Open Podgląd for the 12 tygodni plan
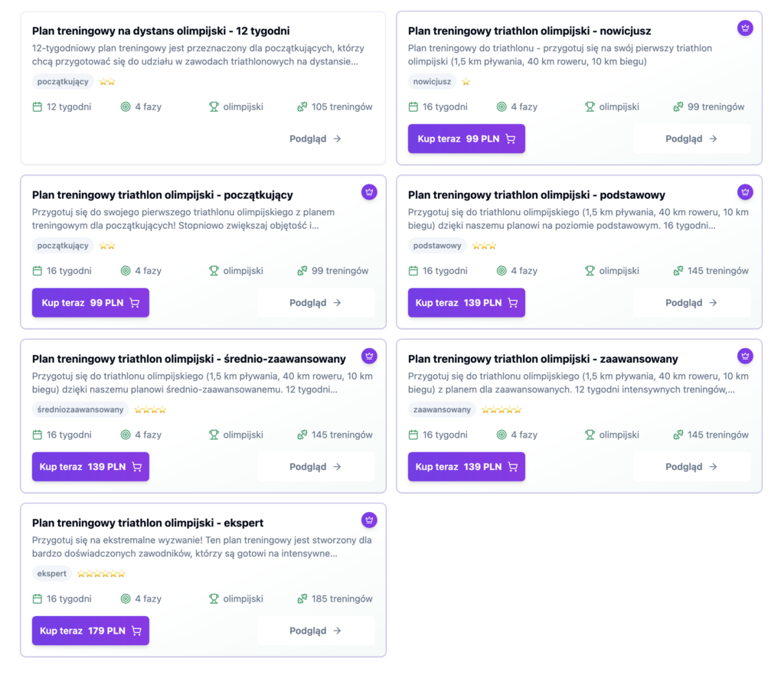The width and height of the screenshot is (784, 678). (x=315, y=139)
